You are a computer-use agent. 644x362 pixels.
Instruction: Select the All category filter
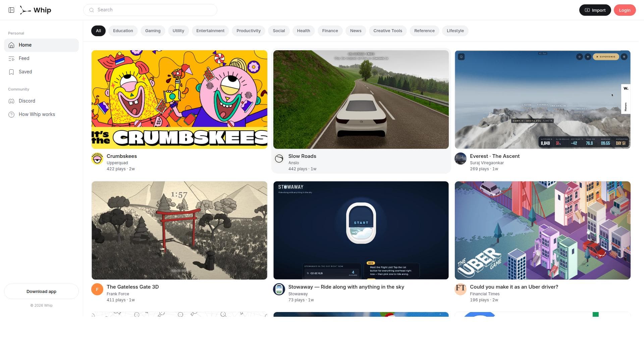click(98, 31)
